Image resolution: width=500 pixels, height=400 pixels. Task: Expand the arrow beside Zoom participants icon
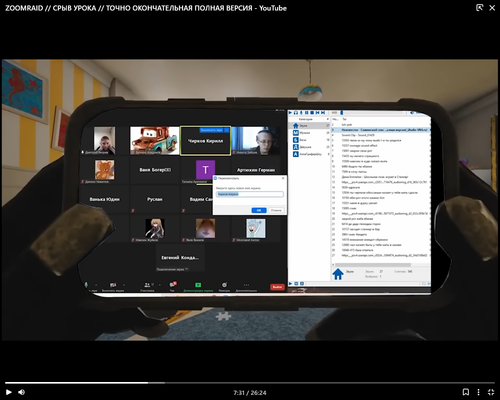(159, 285)
